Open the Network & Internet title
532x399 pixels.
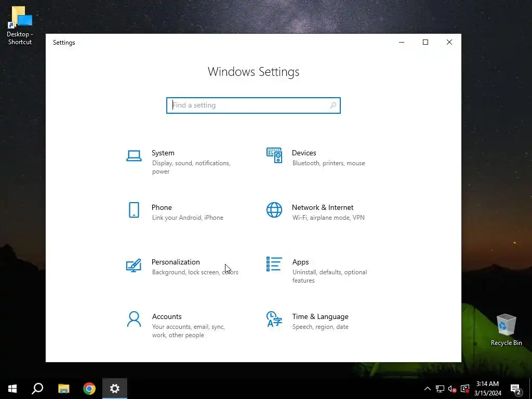[323, 207]
